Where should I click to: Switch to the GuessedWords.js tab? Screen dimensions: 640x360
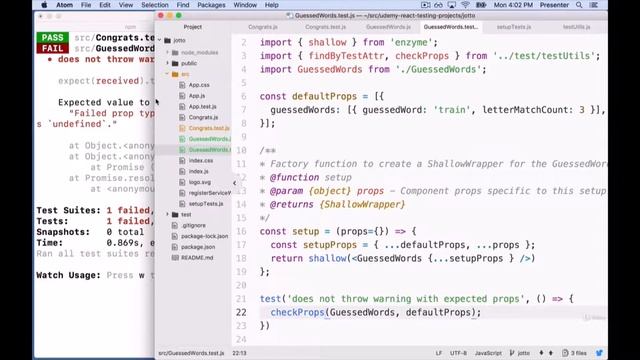point(388,27)
